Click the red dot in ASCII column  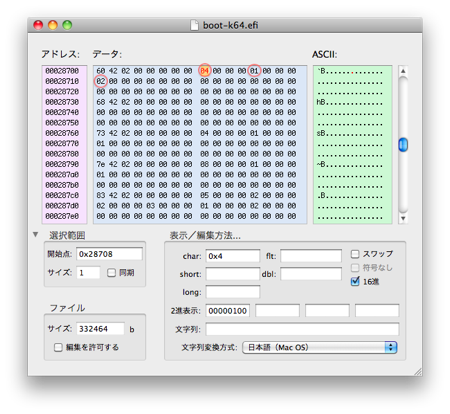point(352,73)
